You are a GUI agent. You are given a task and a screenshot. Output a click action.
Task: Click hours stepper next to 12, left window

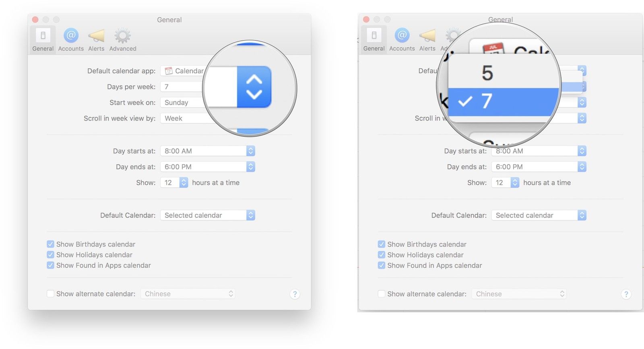pos(184,183)
